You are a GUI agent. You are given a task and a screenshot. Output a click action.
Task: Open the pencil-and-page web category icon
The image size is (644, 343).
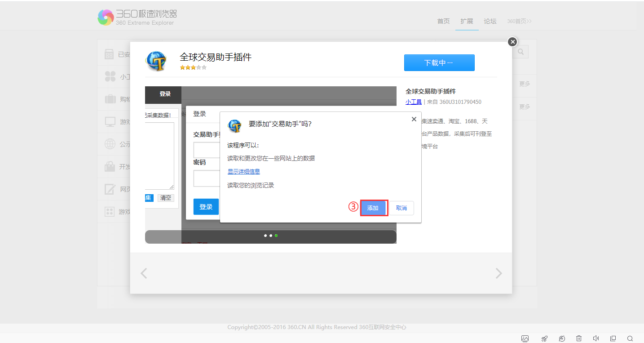tap(110, 189)
